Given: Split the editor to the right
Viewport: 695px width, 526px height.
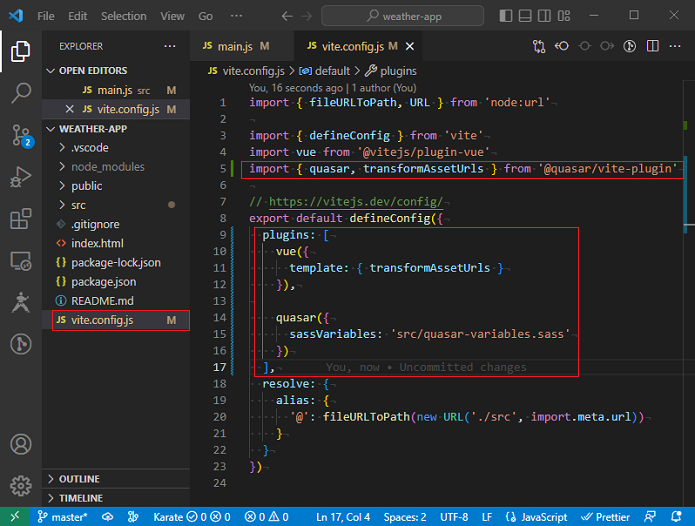Looking at the screenshot, I should [652, 46].
